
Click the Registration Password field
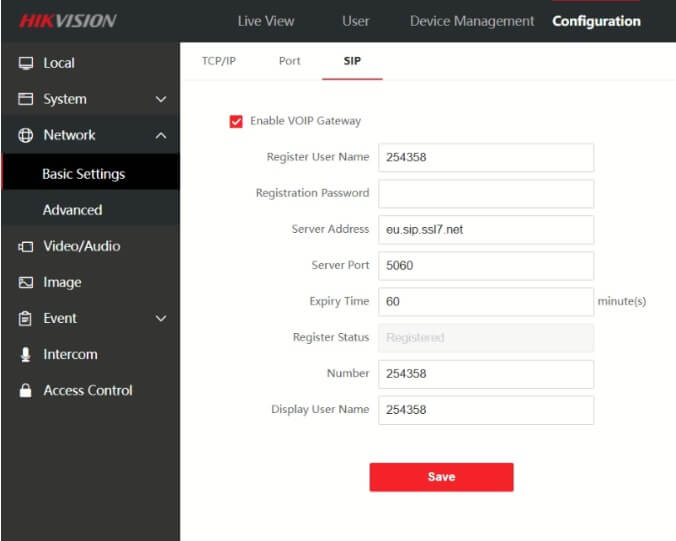click(486, 193)
